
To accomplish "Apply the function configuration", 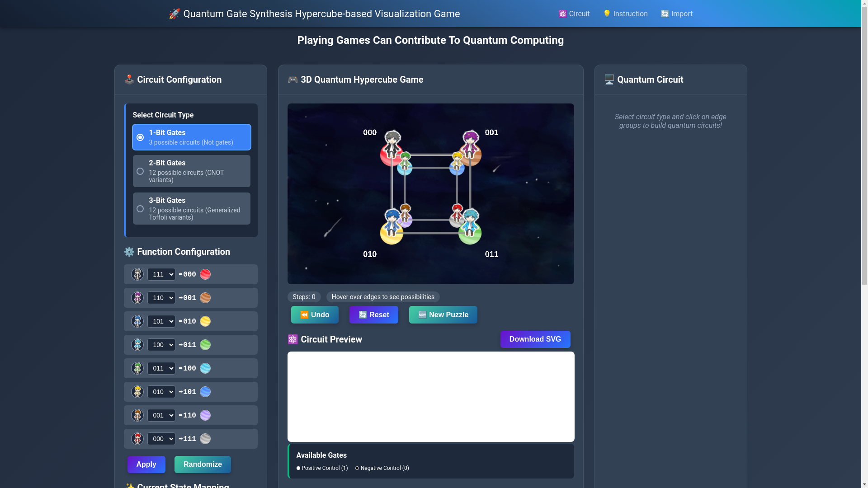I will click(x=146, y=465).
